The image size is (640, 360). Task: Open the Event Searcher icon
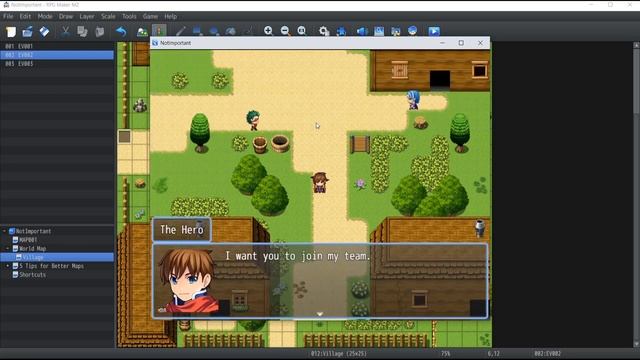point(379,31)
